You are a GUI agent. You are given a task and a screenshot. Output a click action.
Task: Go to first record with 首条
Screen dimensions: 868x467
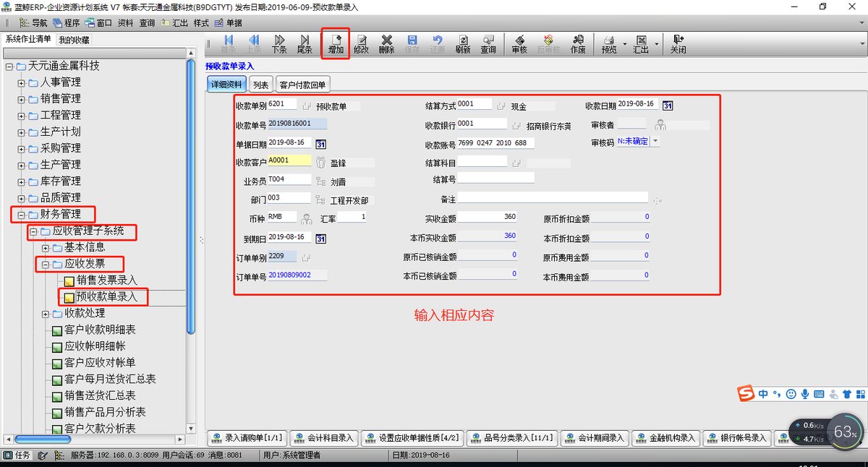click(x=229, y=44)
